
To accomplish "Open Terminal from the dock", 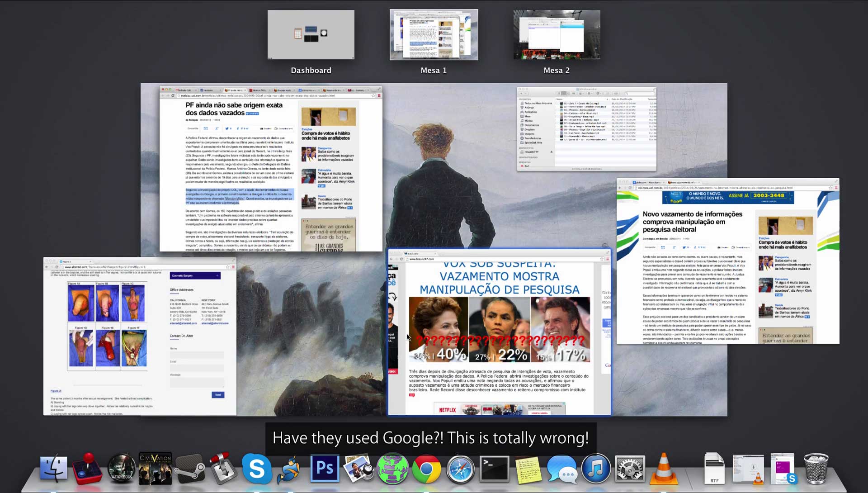I will 494,469.
